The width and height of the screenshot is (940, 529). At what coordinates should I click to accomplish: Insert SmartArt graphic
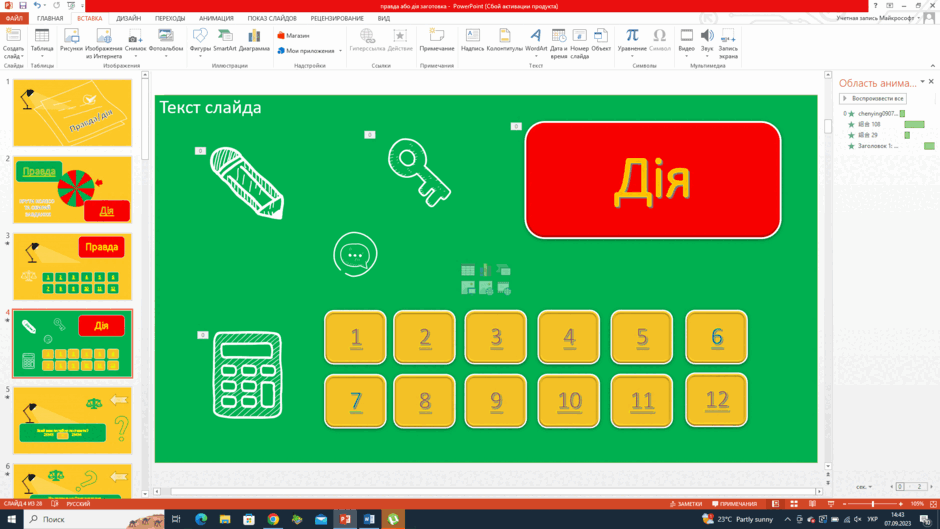pos(225,41)
